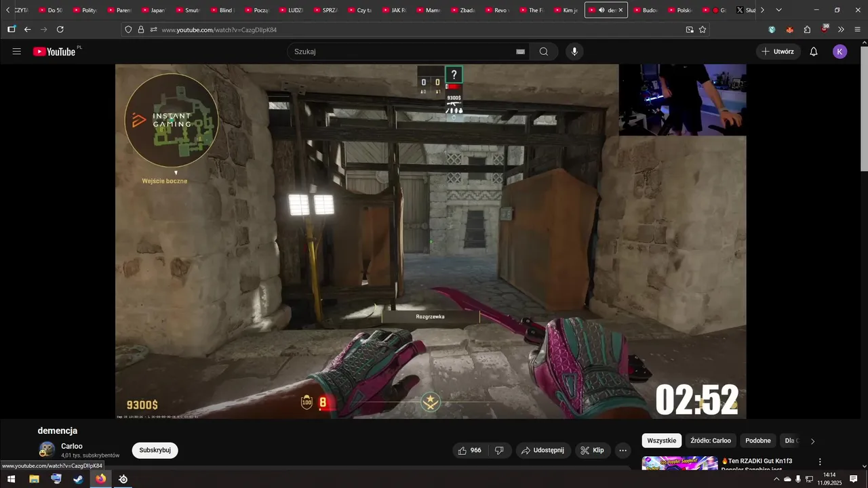Select the Źródło: Carloo filter chip
This screenshot has width=868, height=488.
[x=711, y=441]
